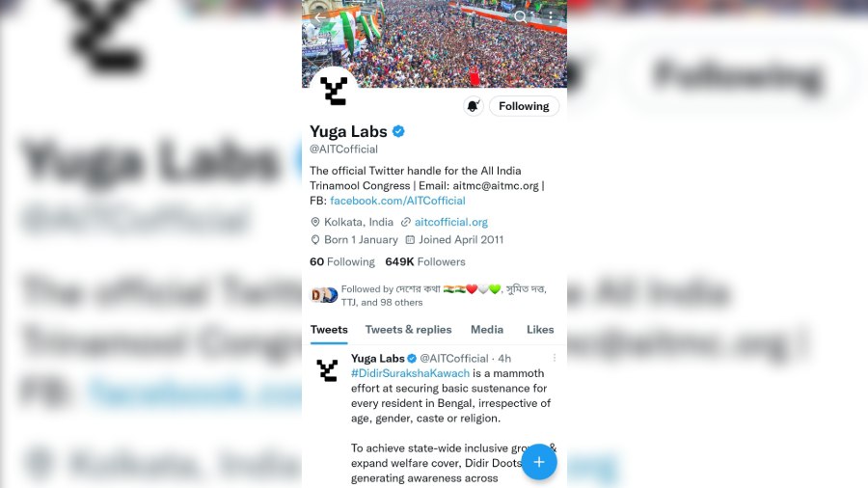Click the blue verified badge beside Yuga Labs
Viewport: 868px width, 488px height.
(398, 131)
